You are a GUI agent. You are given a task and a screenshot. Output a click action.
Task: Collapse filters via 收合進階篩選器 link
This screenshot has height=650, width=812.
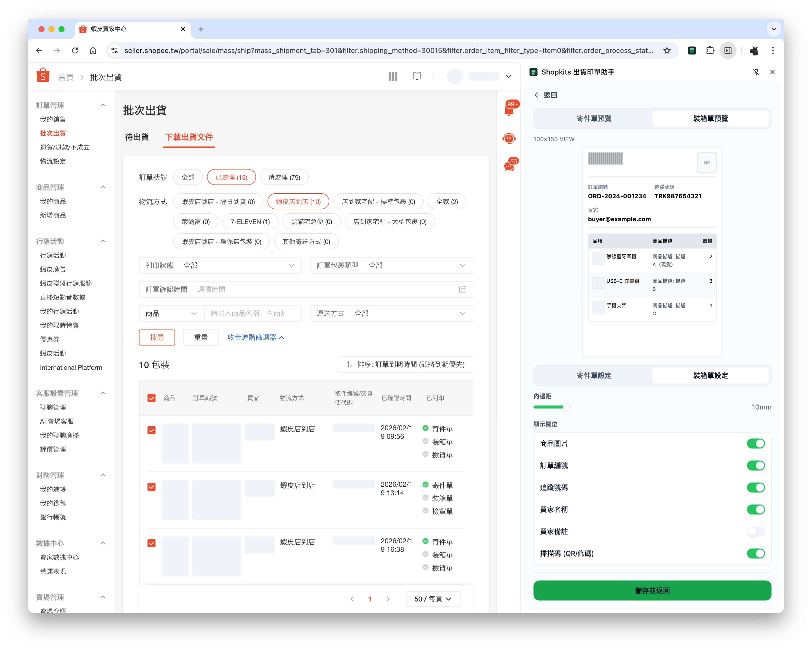[x=256, y=337]
